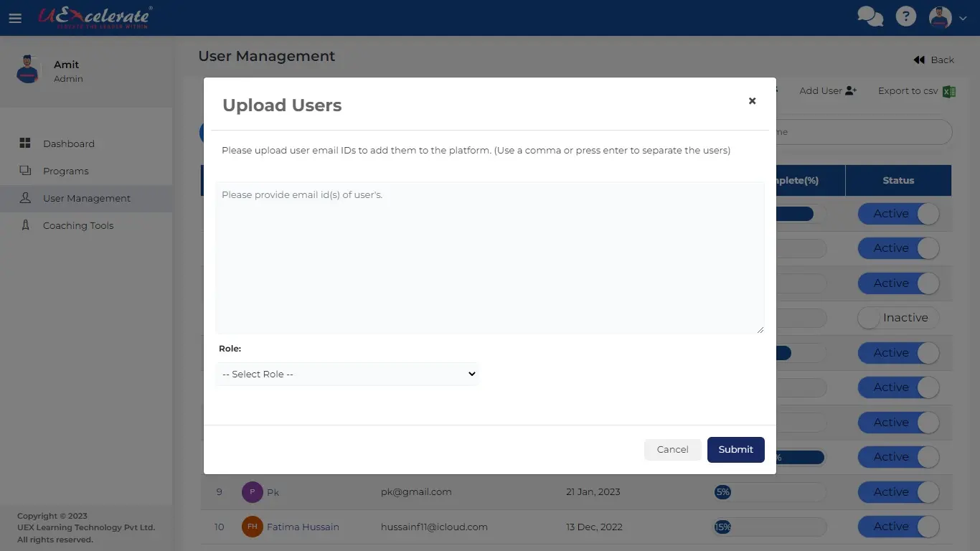Click the Add User person-plus icon
980x551 pixels.
click(851, 90)
